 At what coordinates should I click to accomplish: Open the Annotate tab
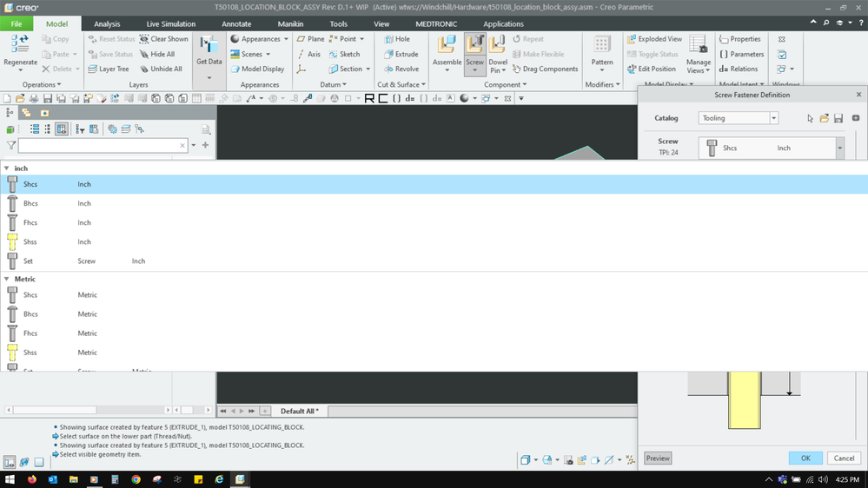[236, 23]
